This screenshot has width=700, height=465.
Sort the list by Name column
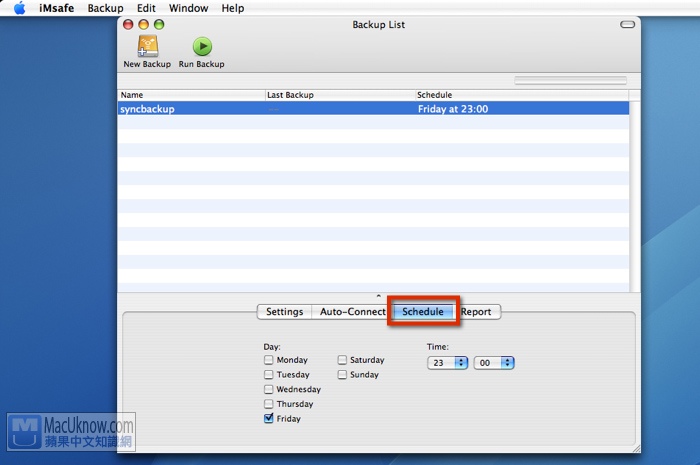(192, 95)
